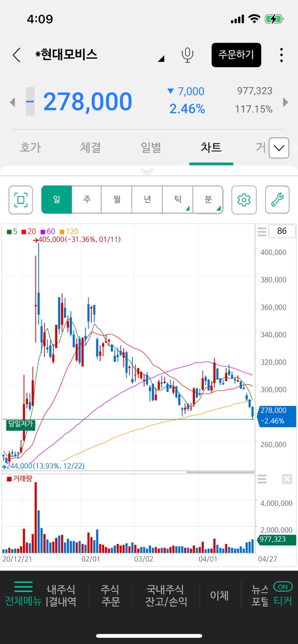298x644 pixels.
Task: Tap the ▼ 7,000 price change value
Action: tap(186, 91)
